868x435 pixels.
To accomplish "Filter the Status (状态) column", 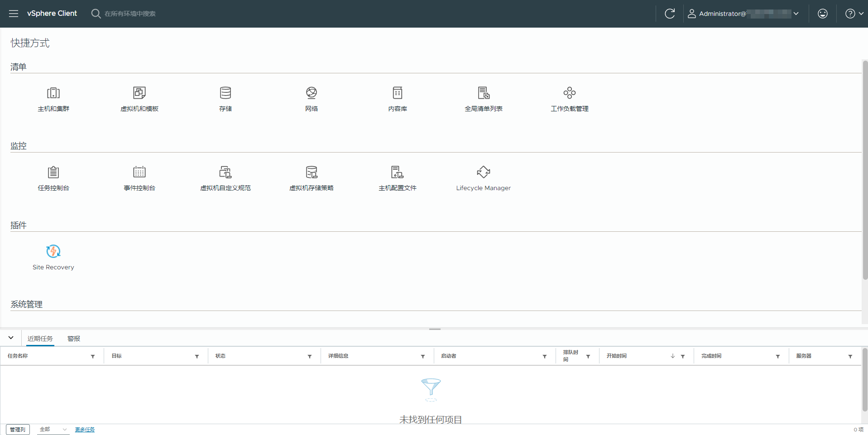I will 310,357.
